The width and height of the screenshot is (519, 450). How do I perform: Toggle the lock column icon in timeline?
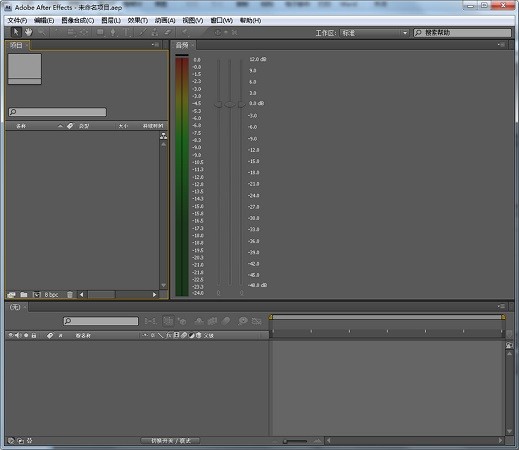(x=34, y=335)
